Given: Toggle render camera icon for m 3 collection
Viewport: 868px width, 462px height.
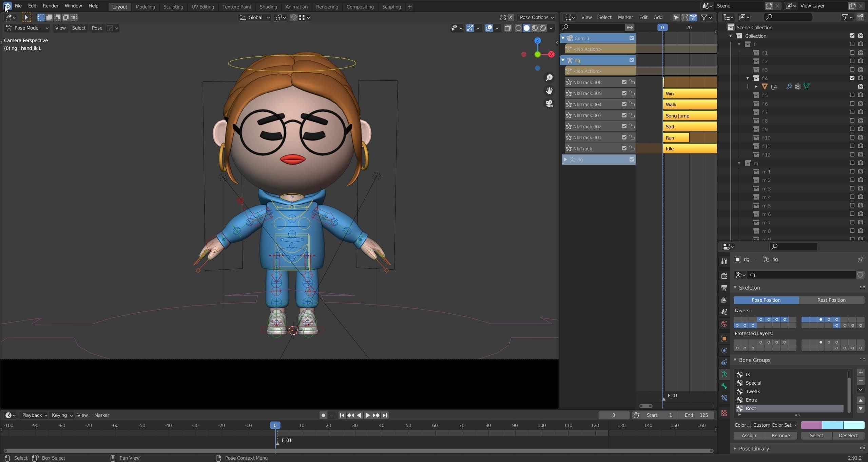Looking at the screenshot, I should (x=860, y=188).
